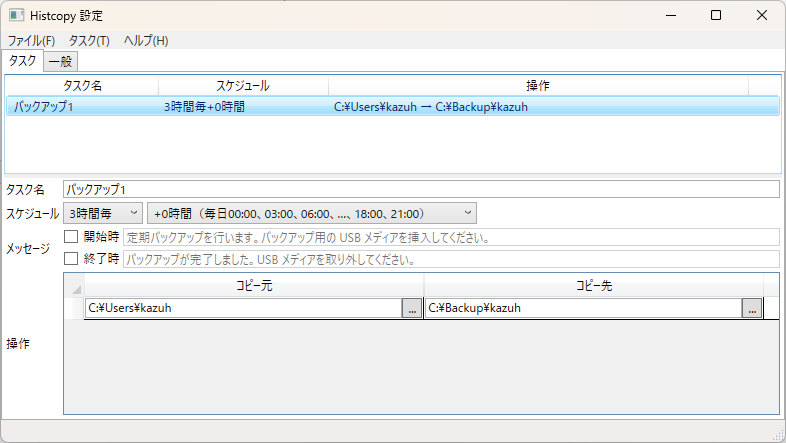Select the バックアップ1 task row

coord(392,106)
